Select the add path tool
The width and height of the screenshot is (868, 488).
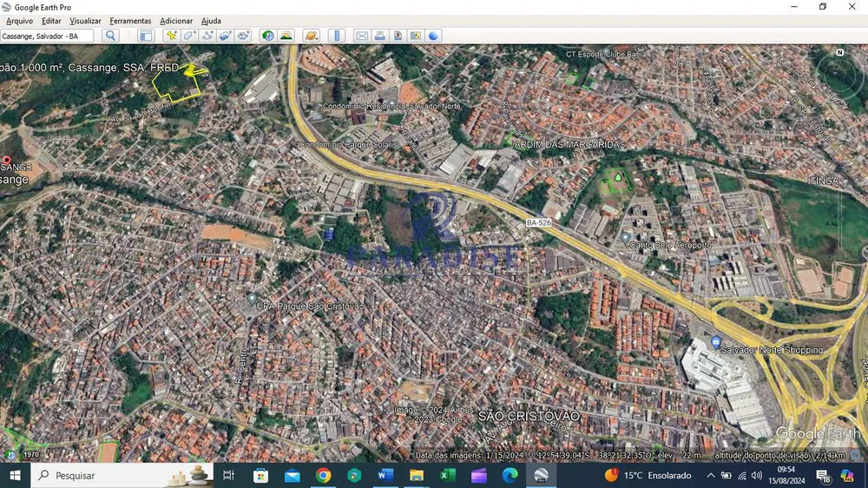pyautogui.click(x=207, y=36)
